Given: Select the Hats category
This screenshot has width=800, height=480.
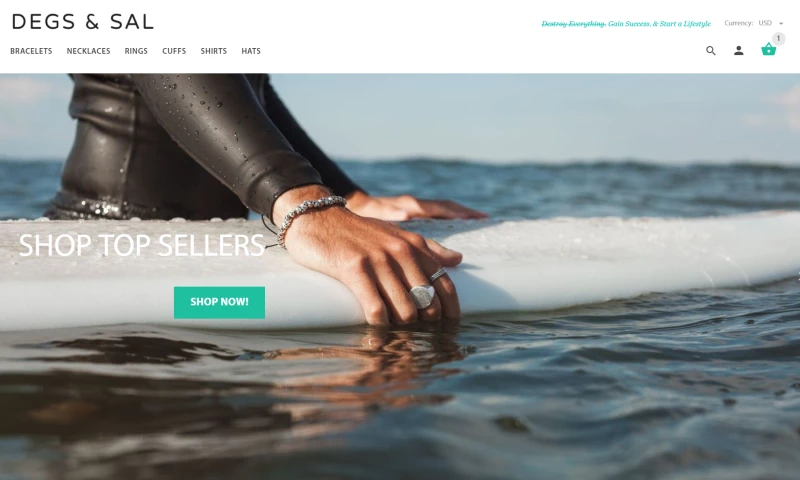Looking at the screenshot, I should click(251, 51).
